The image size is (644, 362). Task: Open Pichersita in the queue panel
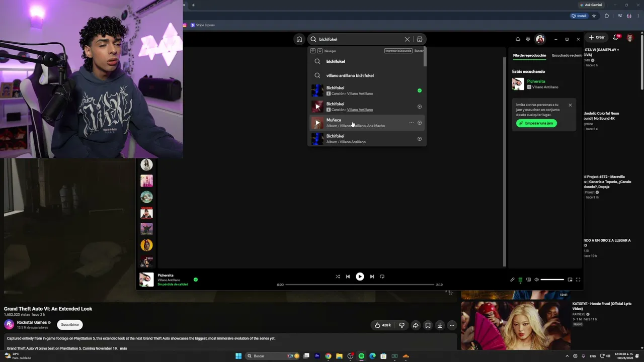coord(536,81)
